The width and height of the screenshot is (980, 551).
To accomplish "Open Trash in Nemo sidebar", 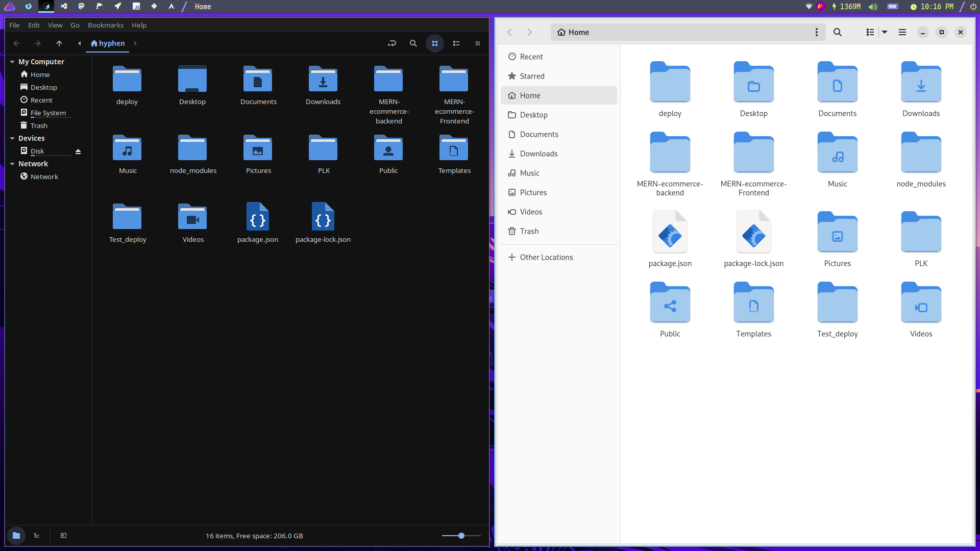I will pyautogui.click(x=39, y=126).
